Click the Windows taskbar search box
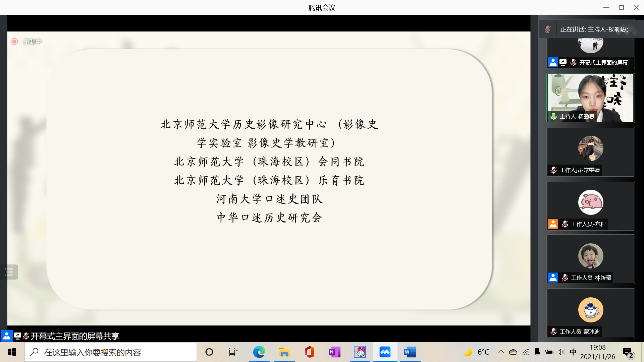This screenshot has width=644, height=362. coord(111,352)
